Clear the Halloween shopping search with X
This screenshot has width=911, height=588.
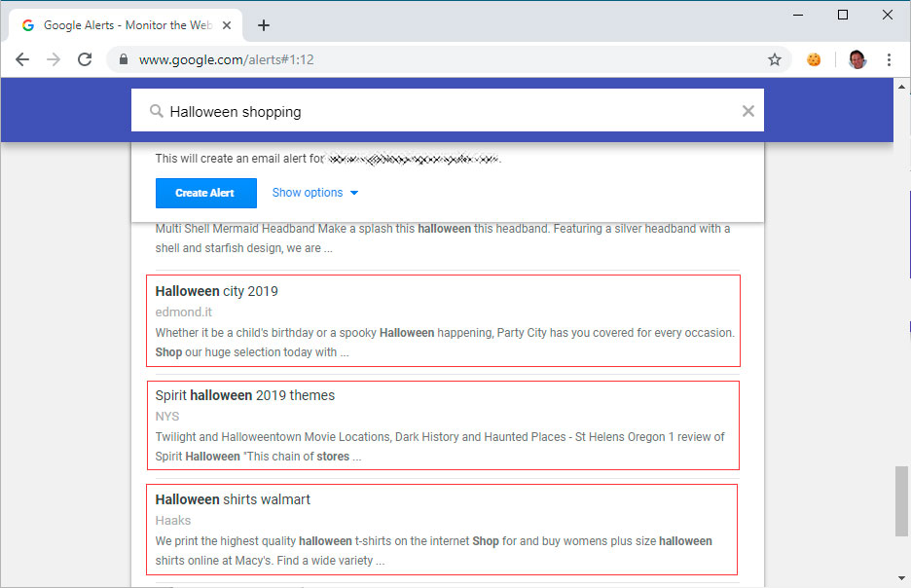(748, 111)
